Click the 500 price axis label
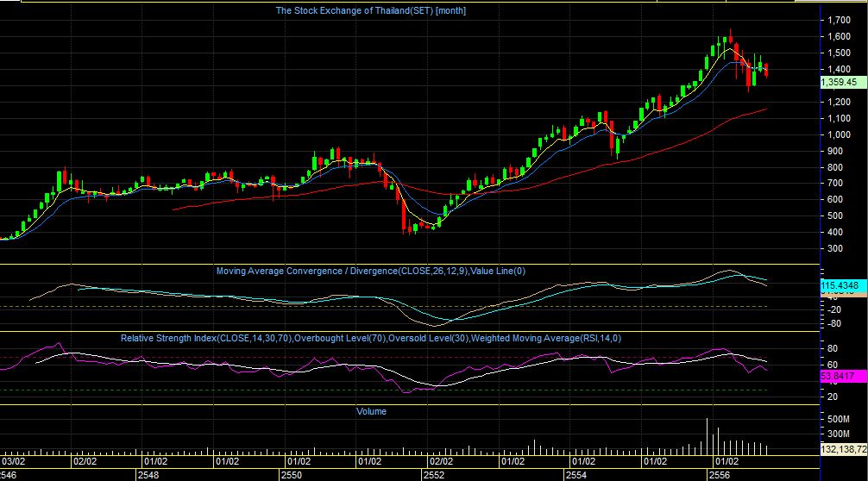Image resolution: width=868 pixels, height=481 pixels. pyautogui.click(x=835, y=216)
